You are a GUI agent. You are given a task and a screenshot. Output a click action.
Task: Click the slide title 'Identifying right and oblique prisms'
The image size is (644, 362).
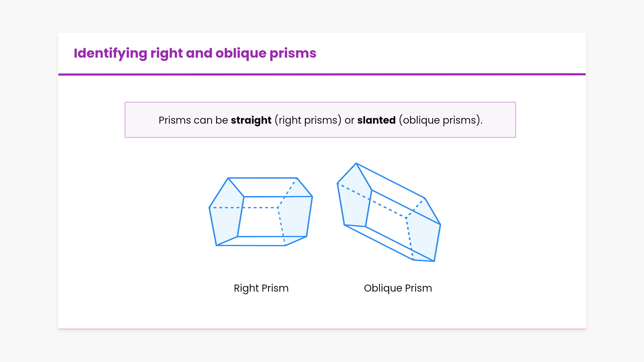(x=195, y=53)
